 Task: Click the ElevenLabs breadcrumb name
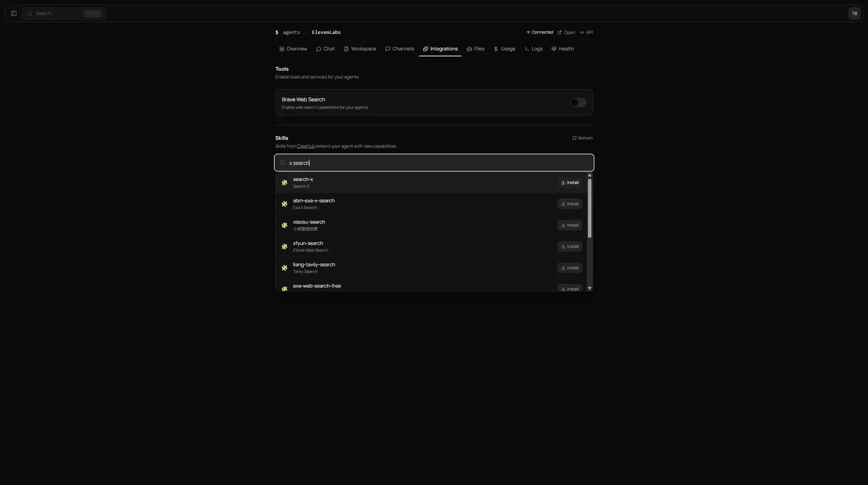click(x=326, y=32)
